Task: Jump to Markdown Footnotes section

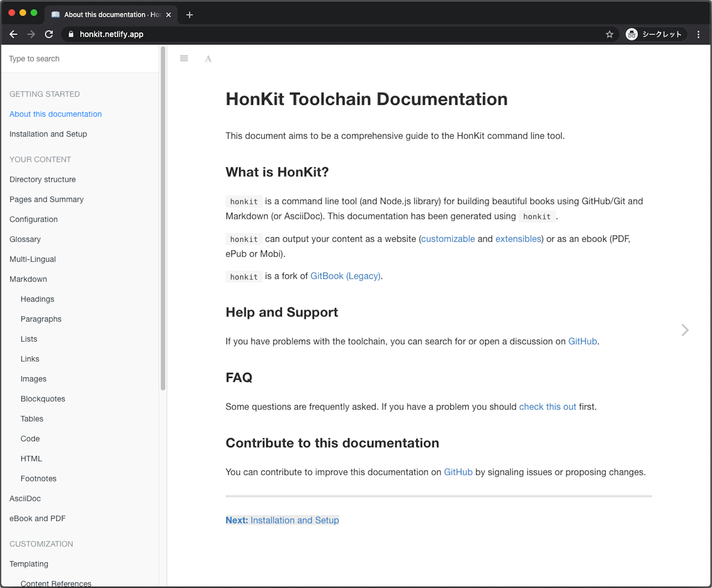Action: coord(38,479)
